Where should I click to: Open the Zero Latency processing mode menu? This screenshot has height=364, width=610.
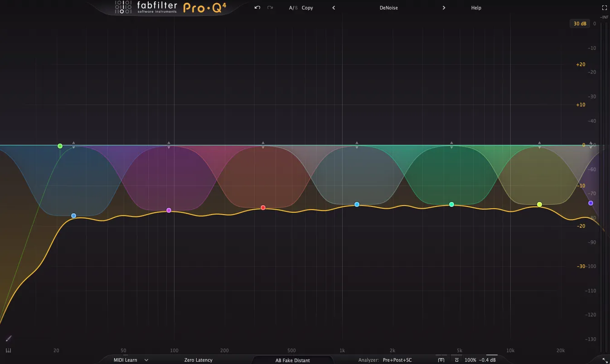(198, 360)
